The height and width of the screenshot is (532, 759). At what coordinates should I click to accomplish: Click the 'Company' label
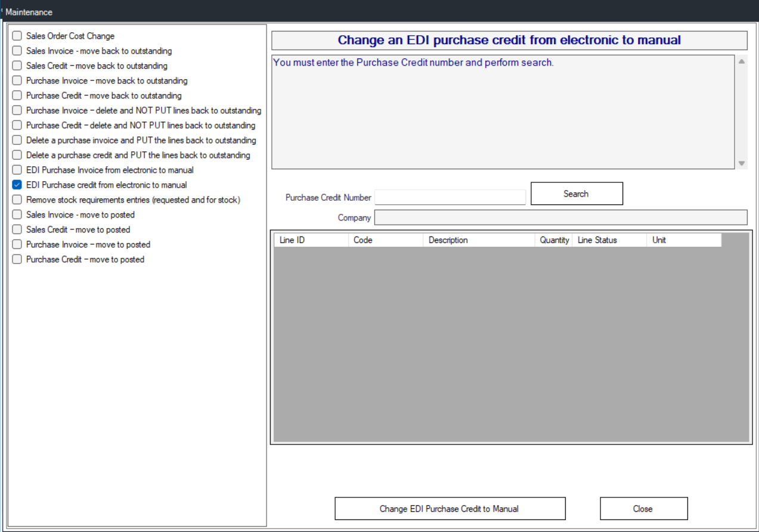[354, 218]
